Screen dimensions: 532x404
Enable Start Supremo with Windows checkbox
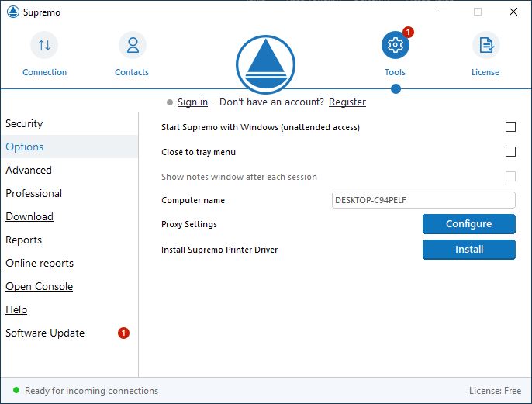point(510,127)
